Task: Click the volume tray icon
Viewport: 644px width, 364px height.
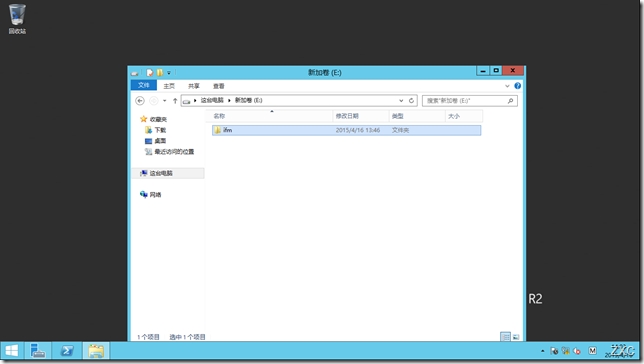Action: (577, 351)
